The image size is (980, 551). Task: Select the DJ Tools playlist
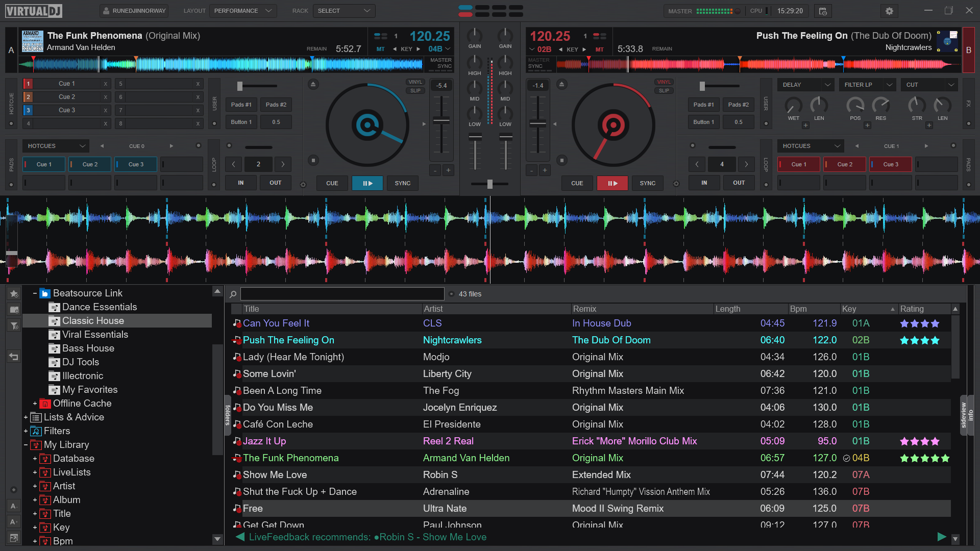81,362
